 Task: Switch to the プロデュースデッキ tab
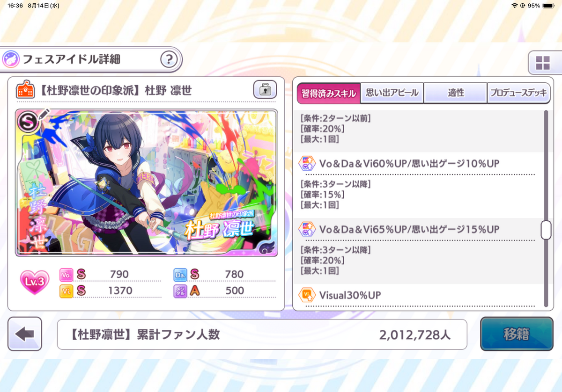tap(518, 93)
